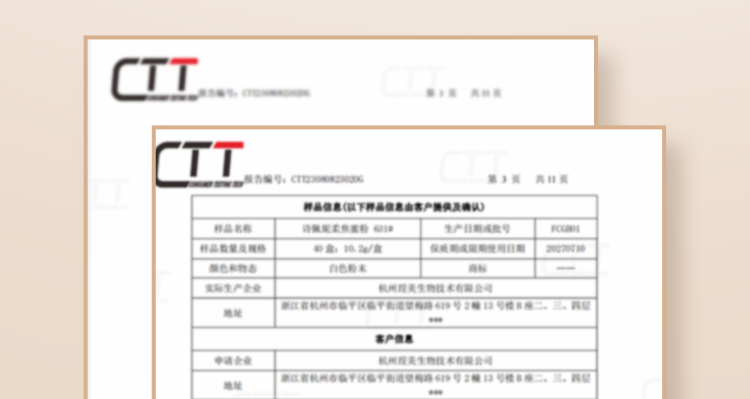Select the '40 盒: 10.2g/盒' quantity cell
The width and height of the screenshot is (750, 399).
point(348,249)
